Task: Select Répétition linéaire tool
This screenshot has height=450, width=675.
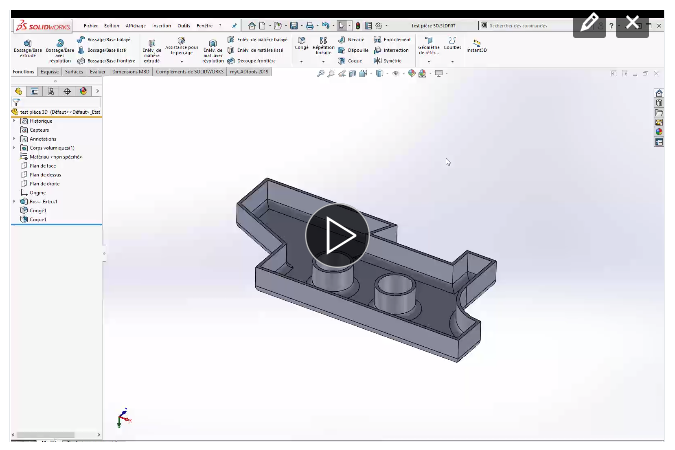Action: tap(323, 46)
